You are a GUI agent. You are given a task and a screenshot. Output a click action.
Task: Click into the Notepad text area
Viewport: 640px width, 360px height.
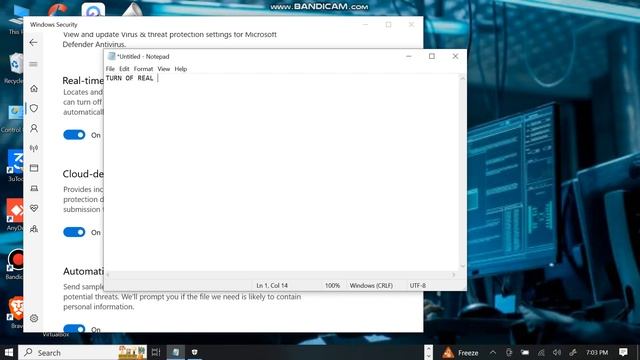pos(282,171)
